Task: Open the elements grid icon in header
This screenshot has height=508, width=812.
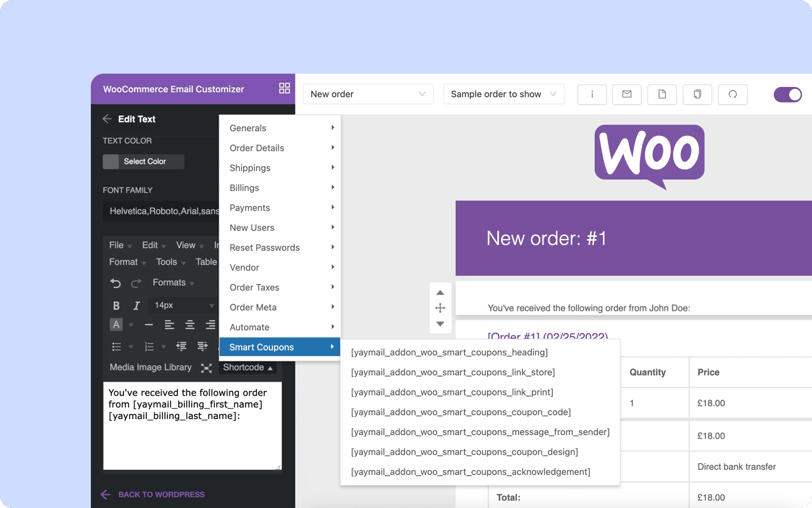Action: coord(284,88)
